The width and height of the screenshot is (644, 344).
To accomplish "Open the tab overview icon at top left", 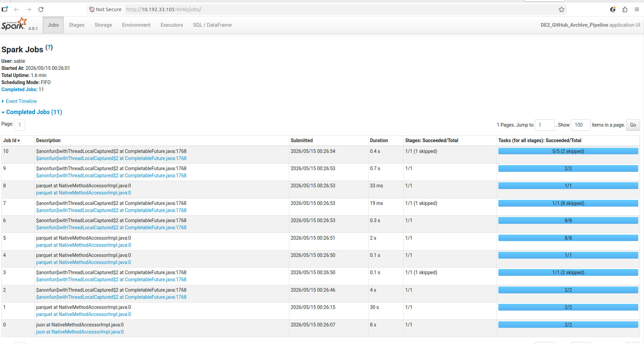I will (x=5, y=9).
